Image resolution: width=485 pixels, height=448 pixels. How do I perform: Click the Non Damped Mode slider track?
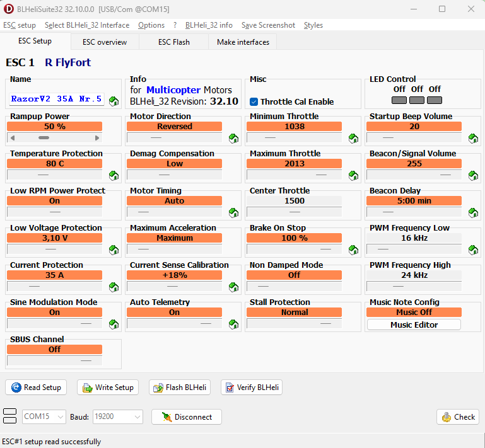point(294,287)
